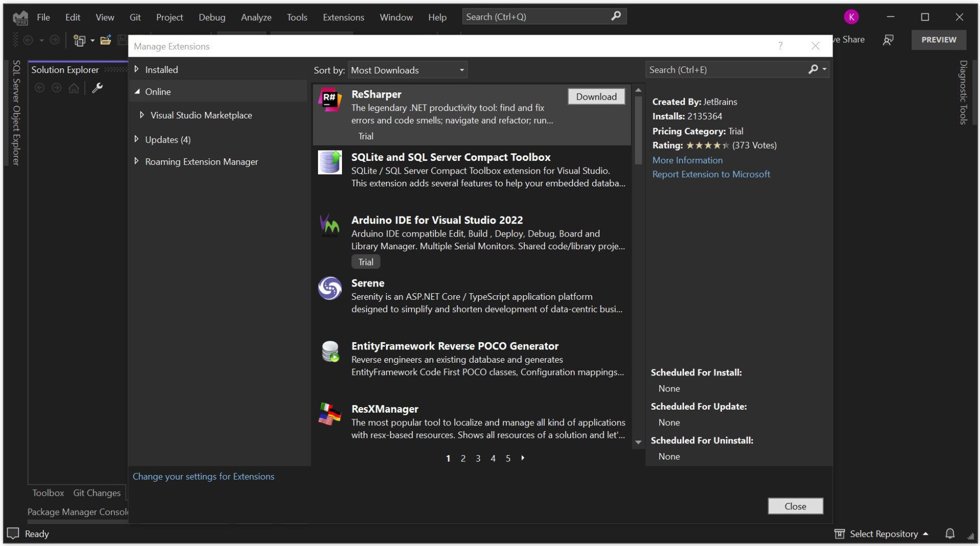This screenshot has width=980, height=546.
Task: Download the ReSharper extension
Action: [x=596, y=97]
